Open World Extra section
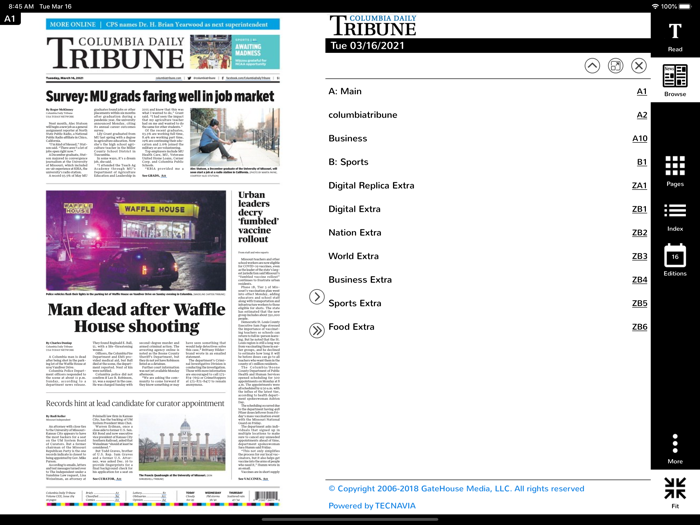 353,256
